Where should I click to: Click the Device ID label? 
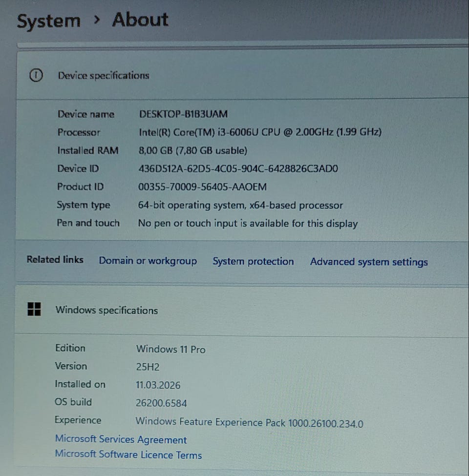(x=78, y=168)
